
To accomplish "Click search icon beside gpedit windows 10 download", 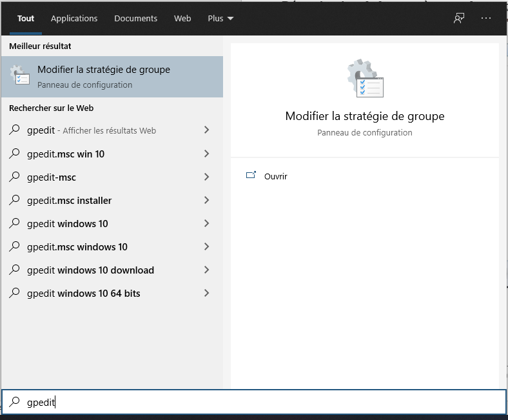I will 14,270.
